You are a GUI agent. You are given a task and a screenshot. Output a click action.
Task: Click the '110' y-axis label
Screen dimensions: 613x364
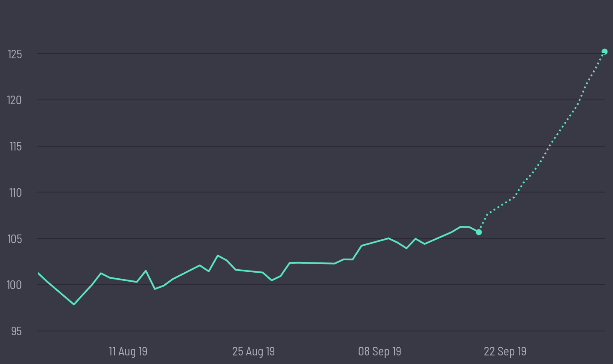[15, 193]
